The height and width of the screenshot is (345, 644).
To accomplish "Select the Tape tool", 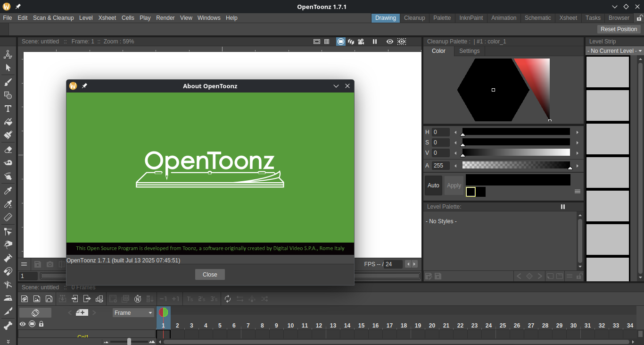I will click(8, 163).
